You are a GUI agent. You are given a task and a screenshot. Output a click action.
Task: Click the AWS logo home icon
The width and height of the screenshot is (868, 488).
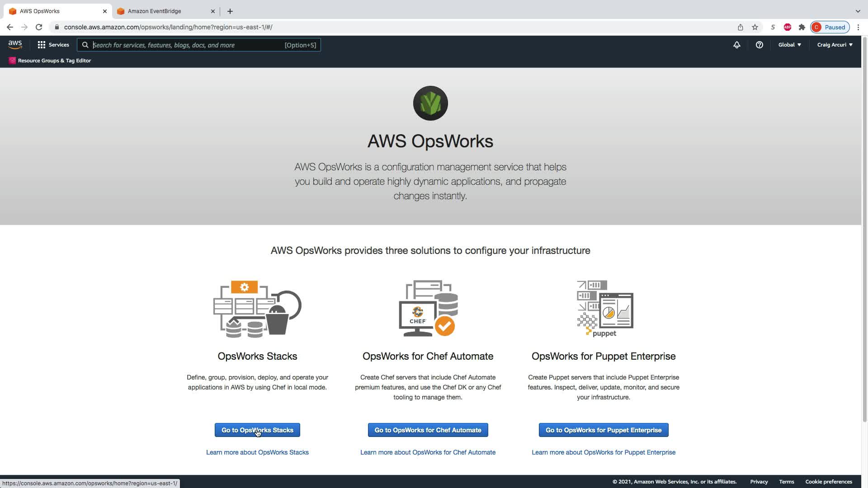click(x=15, y=45)
